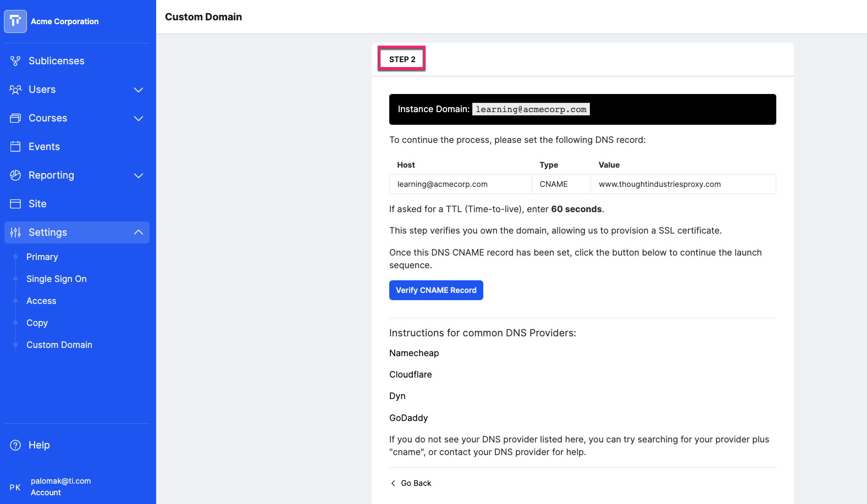The image size is (867, 504).
Task: Click the Settings sliders icon
Action: pyautogui.click(x=15, y=232)
